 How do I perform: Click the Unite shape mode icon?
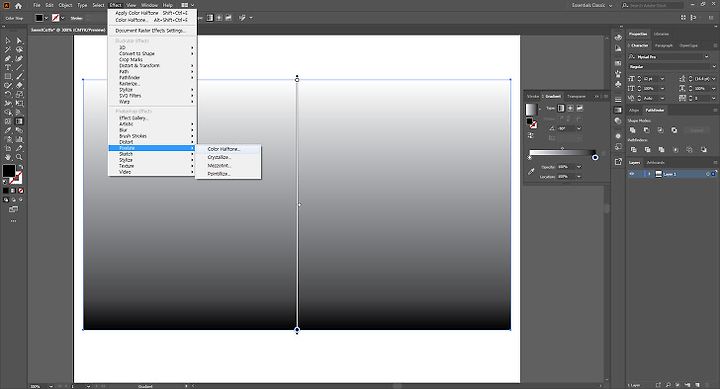(x=633, y=130)
